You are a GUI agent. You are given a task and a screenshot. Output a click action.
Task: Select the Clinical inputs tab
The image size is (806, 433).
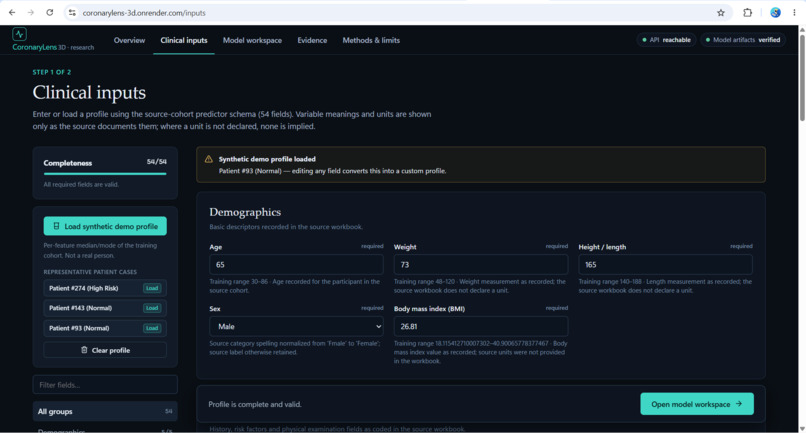(x=184, y=40)
